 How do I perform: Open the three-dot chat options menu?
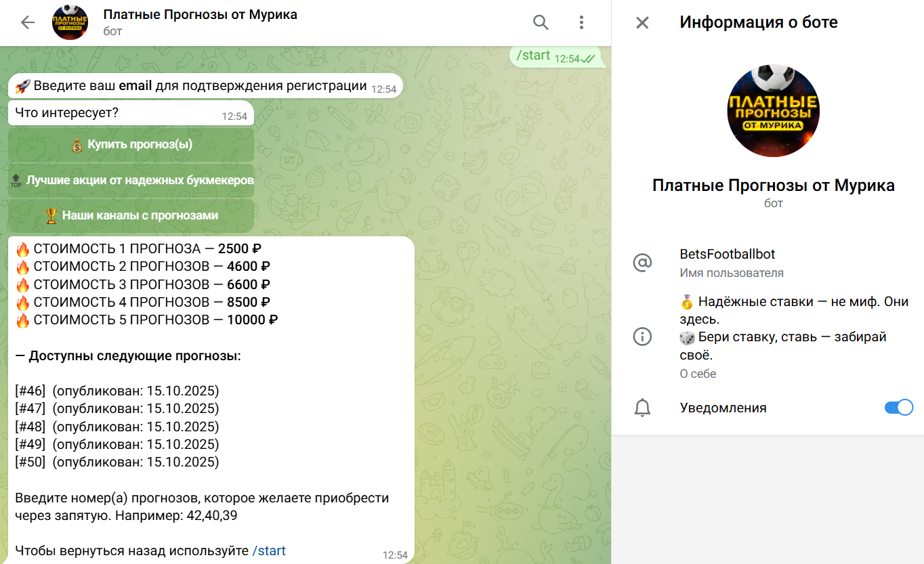pos(581,22)
